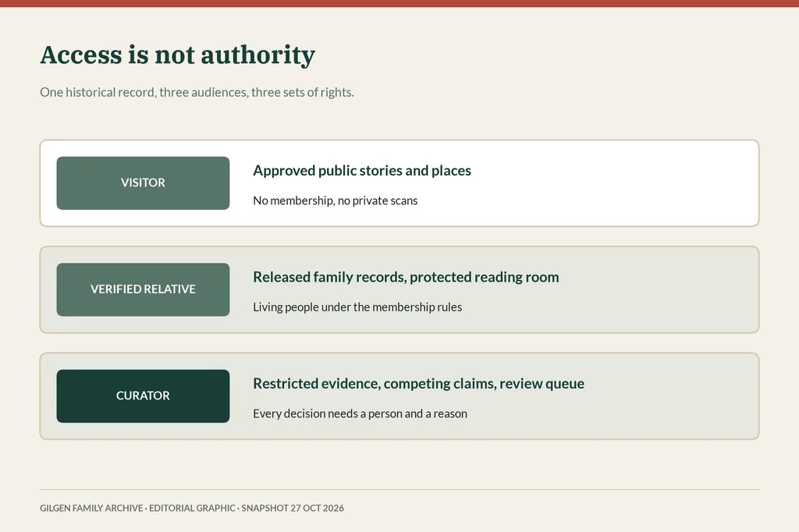Click "Every decision needs a person and a reason"
The image size is (799, 532).
pyautogui.click(x=360, y=413)
